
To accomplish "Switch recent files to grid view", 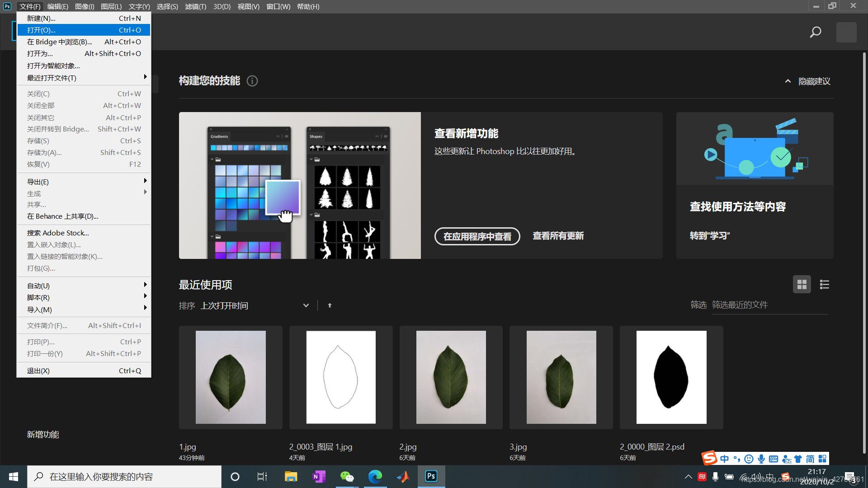I will click(802, 285).
